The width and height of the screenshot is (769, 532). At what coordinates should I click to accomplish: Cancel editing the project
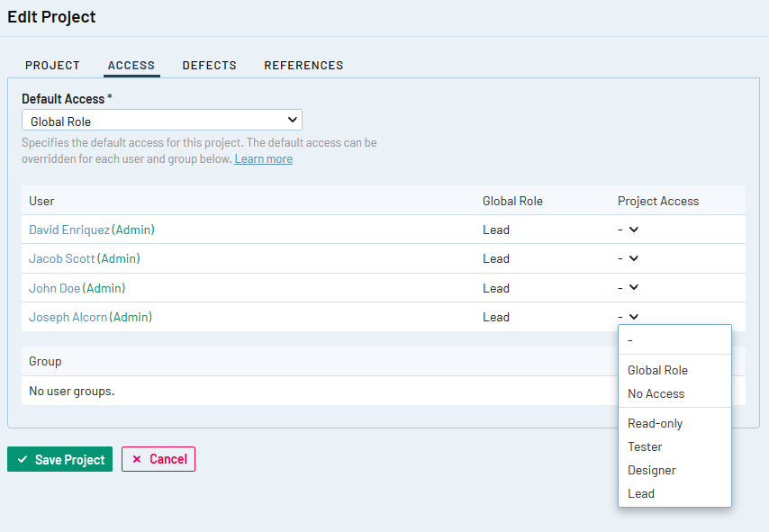click(158, 459)
